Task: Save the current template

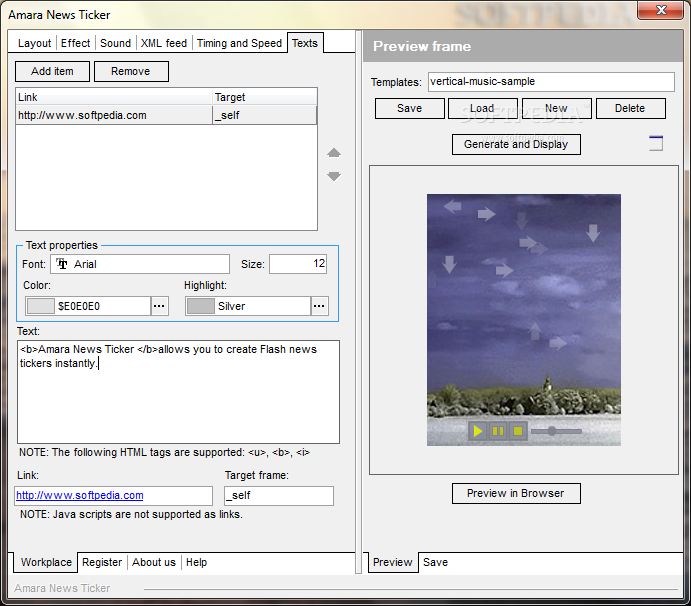Action: pyautogui.click(x=410, y=108)
